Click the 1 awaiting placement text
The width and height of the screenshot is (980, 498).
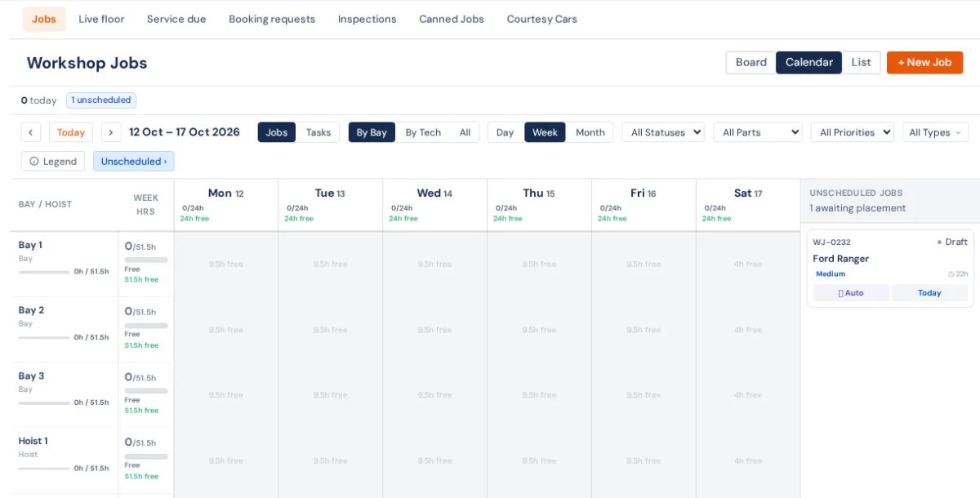pyautogui.click(x=857, y=208)
